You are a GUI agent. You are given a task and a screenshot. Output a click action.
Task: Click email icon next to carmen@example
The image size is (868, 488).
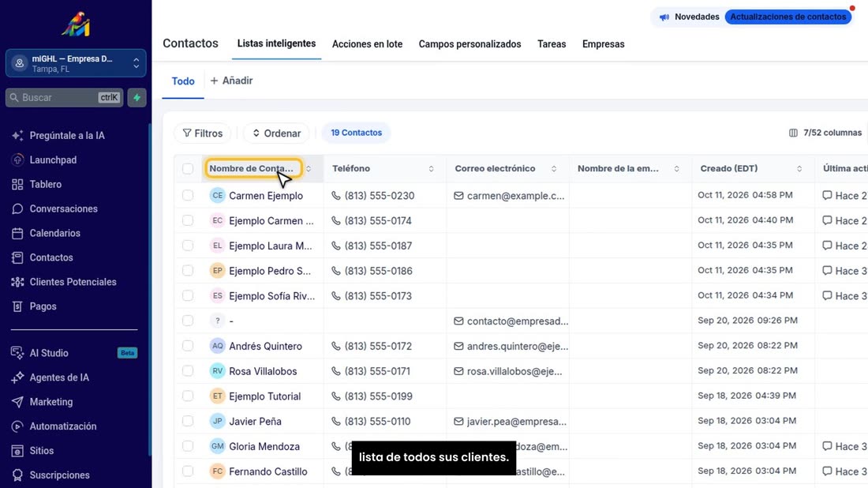(x=458, y=196)
